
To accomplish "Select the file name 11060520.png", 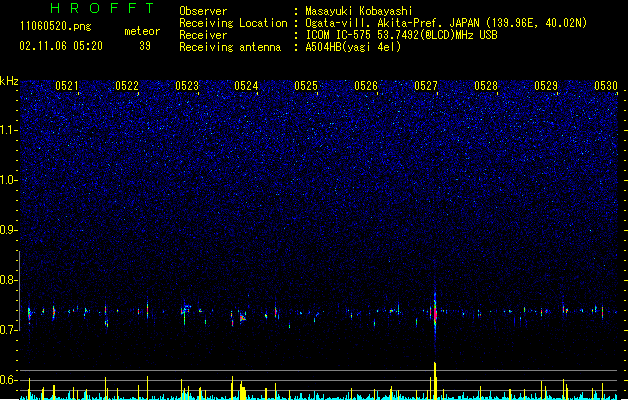I will point(56,26).
